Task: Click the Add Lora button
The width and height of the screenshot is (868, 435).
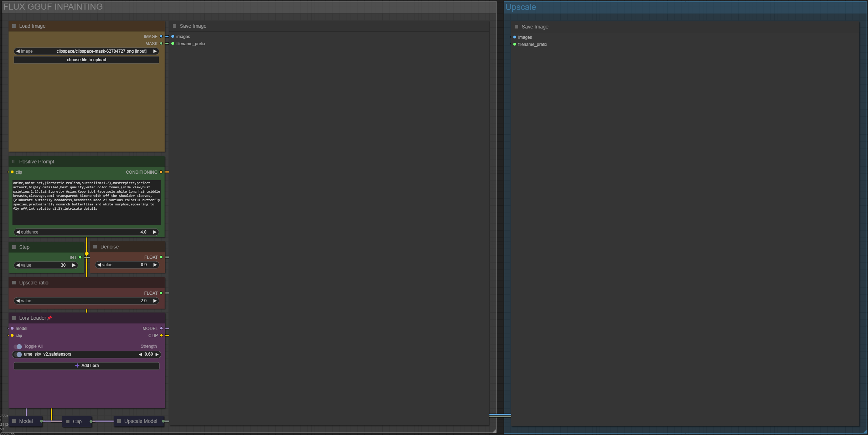Action: pos(87,366)
